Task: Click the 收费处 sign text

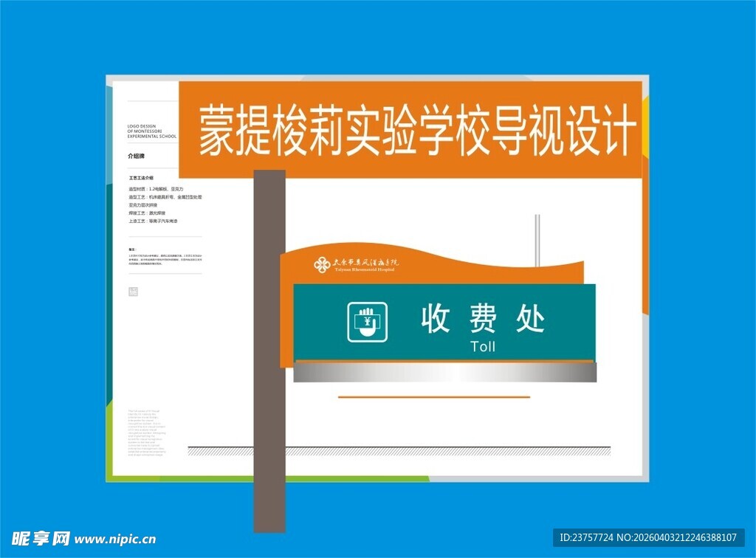Action: pyautogui.click(x=483, y=319)
